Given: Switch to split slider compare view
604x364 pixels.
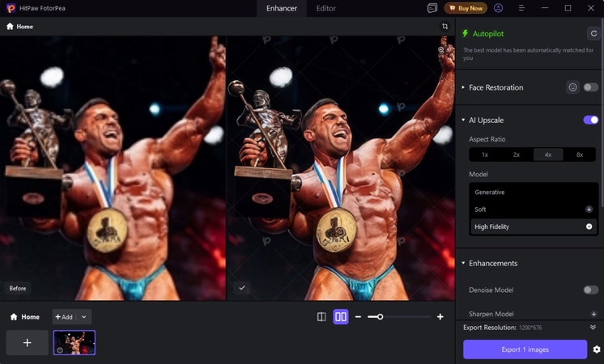Looking at the screenshot, I should click(321, 316).
